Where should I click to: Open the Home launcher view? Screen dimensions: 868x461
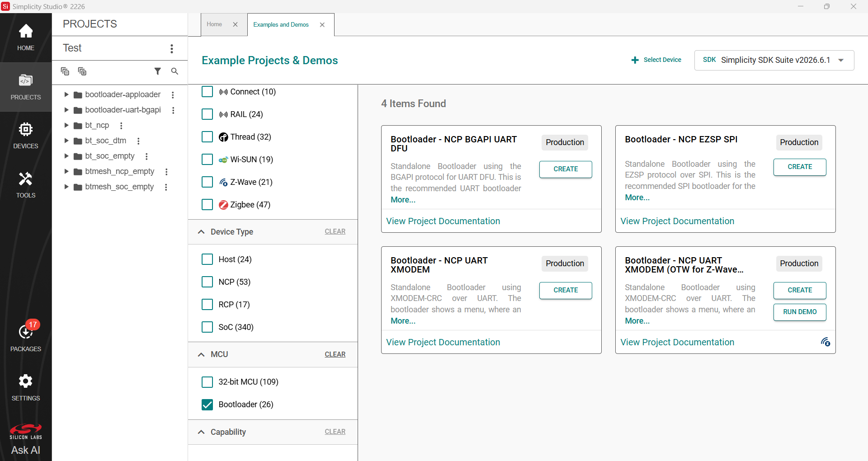point(26,38)
